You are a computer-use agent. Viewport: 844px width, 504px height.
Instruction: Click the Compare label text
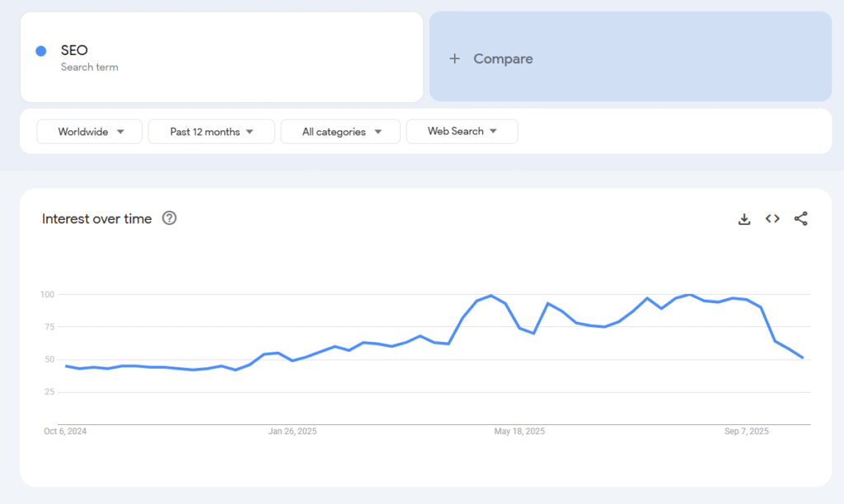(x=503, y=59)
